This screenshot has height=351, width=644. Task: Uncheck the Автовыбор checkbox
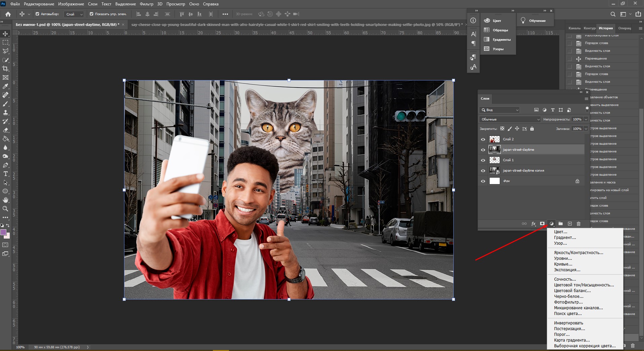coord(37,14)
